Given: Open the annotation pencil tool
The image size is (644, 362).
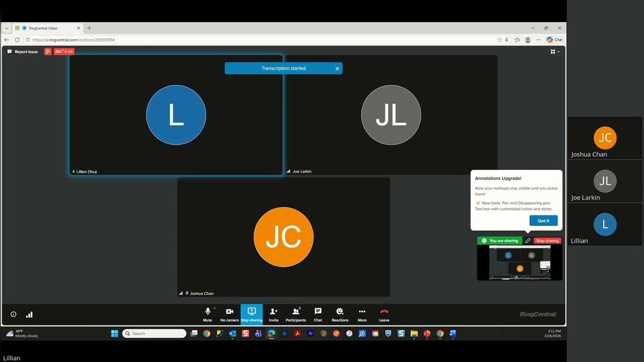Looking at the screenshot, I should pos(528,241).
